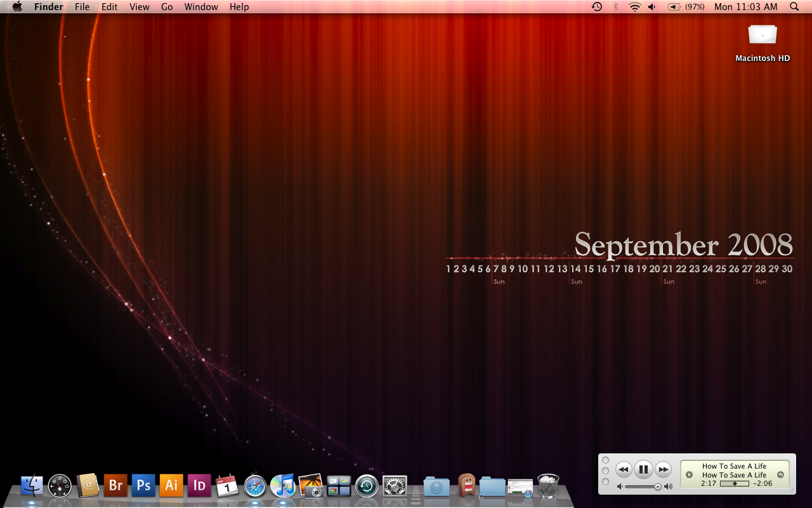The width and height of the screenshot is (812, 508).
Task: Adjust the iTunes mini player volume slider
Action: coord(644,486)
